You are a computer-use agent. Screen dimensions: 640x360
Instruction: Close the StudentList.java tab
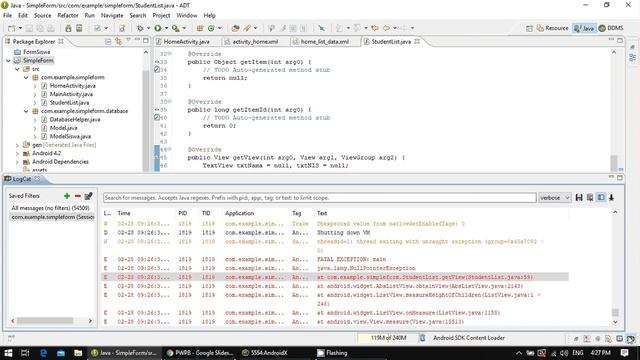417,41
